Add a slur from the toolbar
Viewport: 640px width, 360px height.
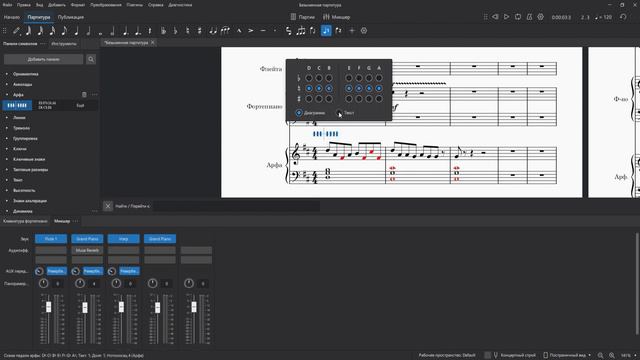point(225,31)
